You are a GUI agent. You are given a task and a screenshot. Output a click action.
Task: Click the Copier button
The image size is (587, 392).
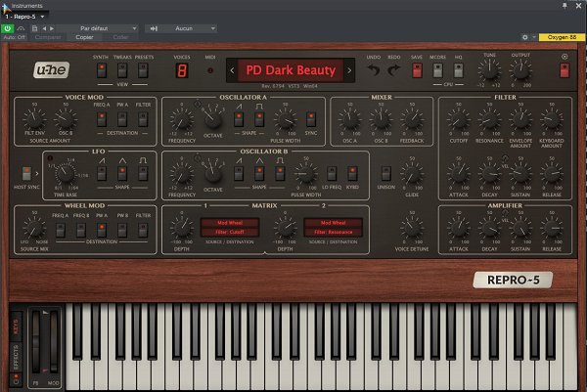(84, 37)
